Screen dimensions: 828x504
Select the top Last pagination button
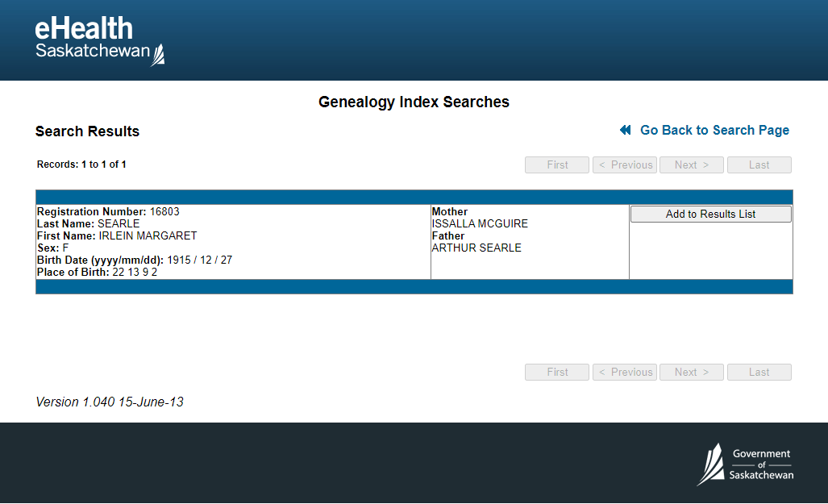tap(759, 165)
